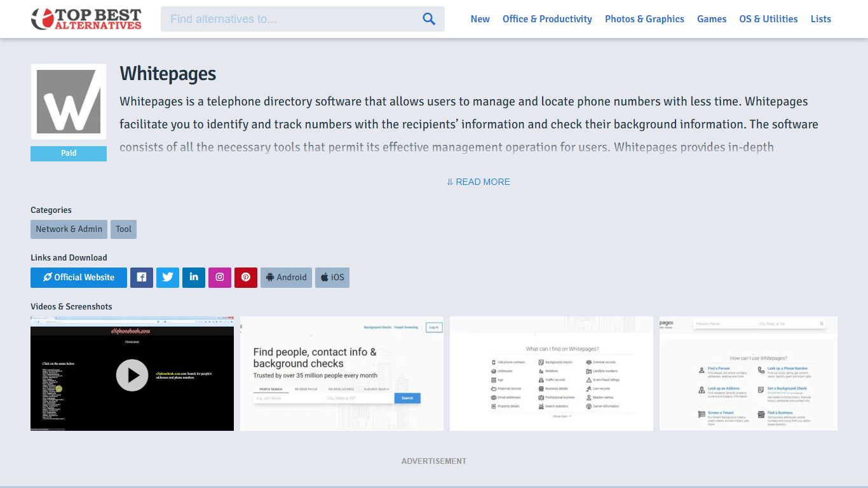
Task: Click the 'Links and Download' label
Action: coord(69,257)
